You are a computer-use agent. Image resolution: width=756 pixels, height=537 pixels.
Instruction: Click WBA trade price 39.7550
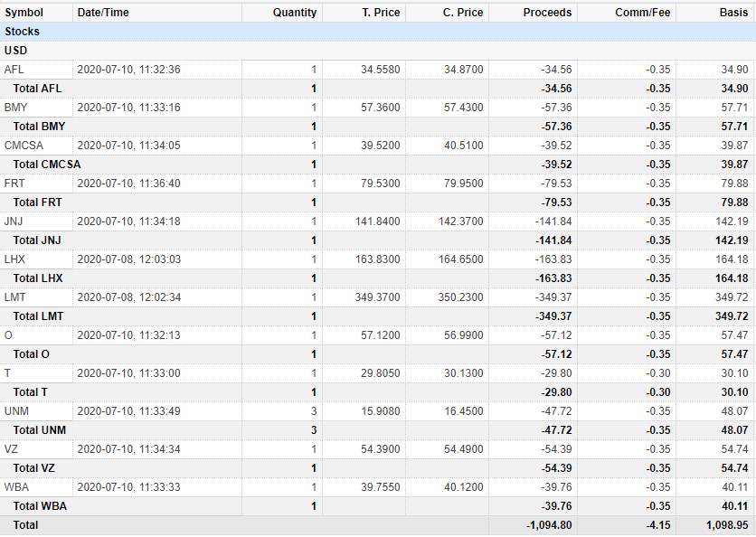coord(381,487)
